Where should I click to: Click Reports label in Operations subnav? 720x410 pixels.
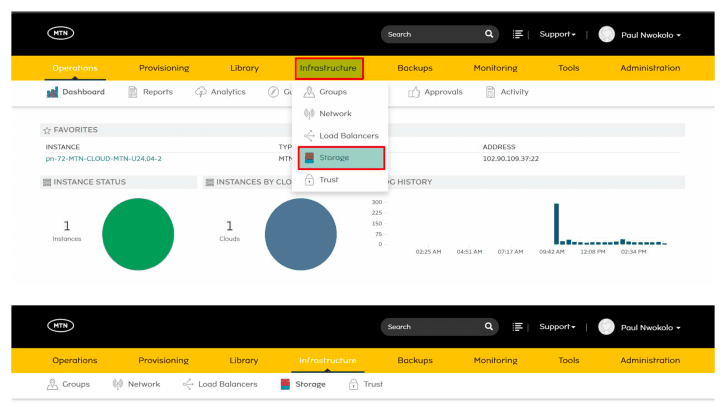click(x=158, y=92)
